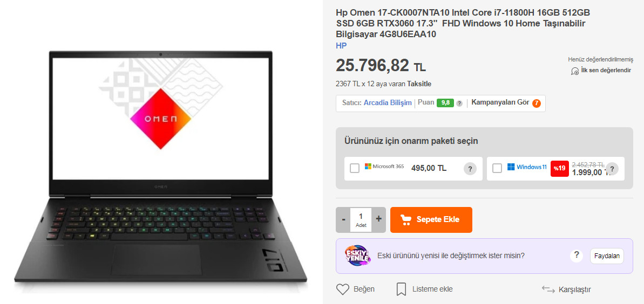Click the Eskiyi Yenile badge logo

(x=357, y=256)
